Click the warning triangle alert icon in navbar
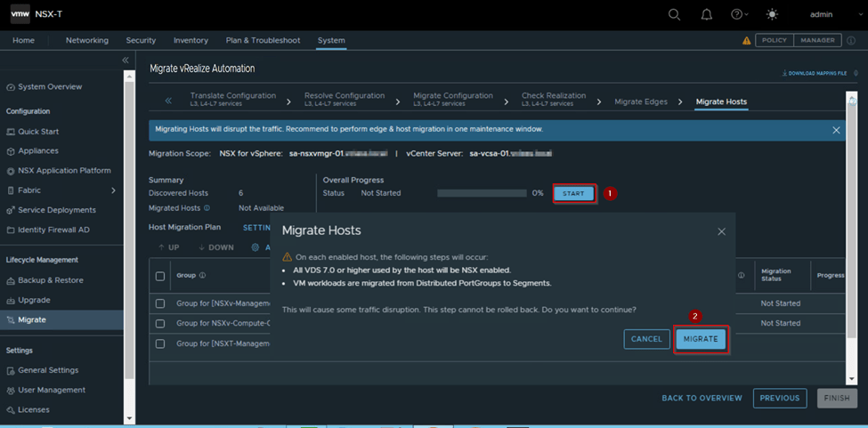Viewport: 868px width, 428px height. click(x=746, y=41)
